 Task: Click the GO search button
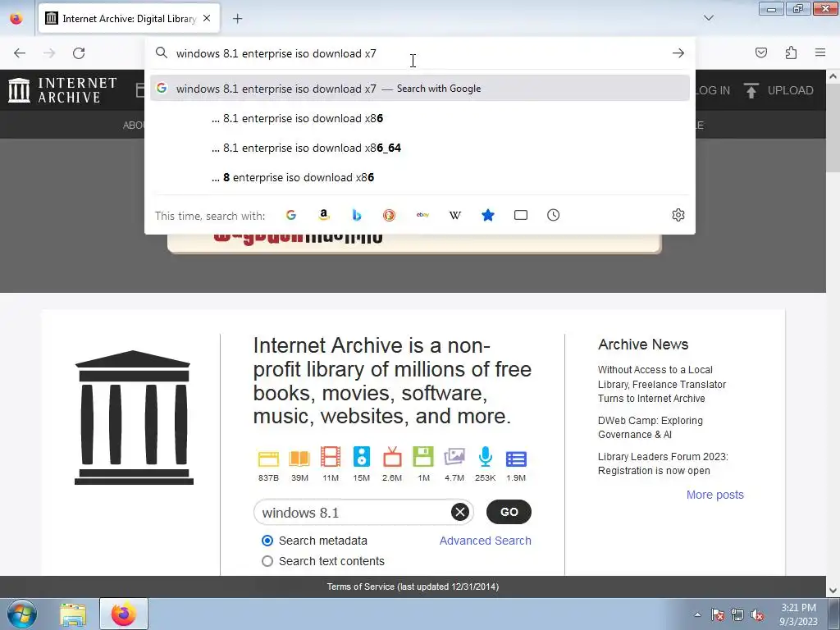(509, 512)
